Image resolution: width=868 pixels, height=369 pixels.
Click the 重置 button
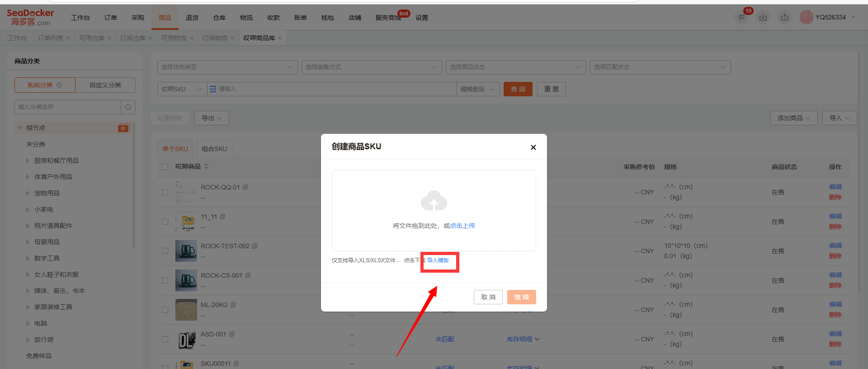(x=552, y=89)
